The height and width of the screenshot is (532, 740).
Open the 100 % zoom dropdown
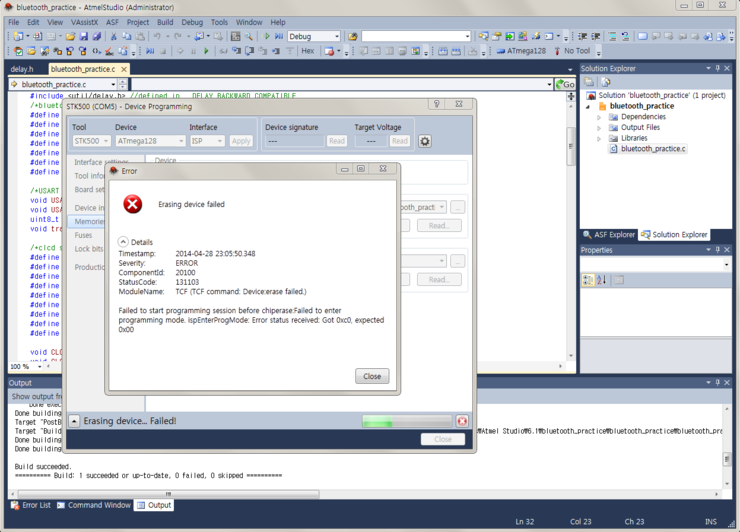coord(40,366)
